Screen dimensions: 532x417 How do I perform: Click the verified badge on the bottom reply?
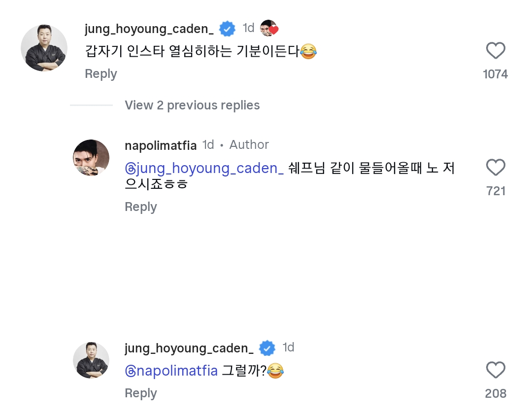[x=266, y=348]
